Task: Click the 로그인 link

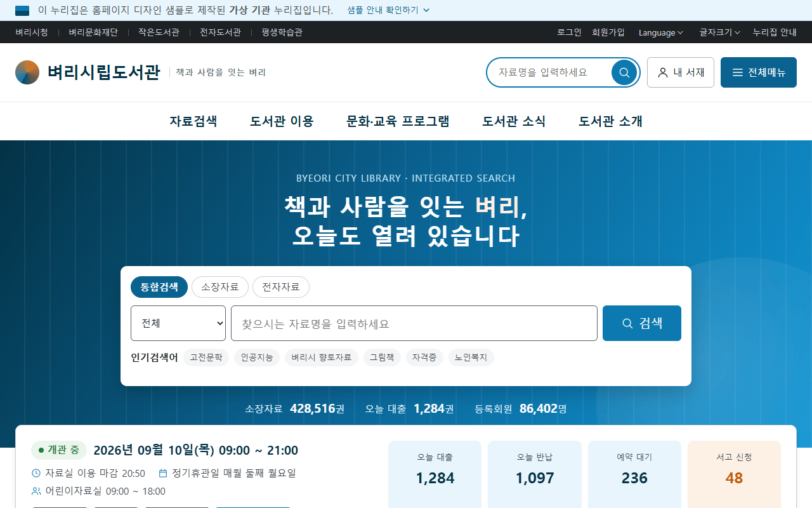Action: point(569,32)
